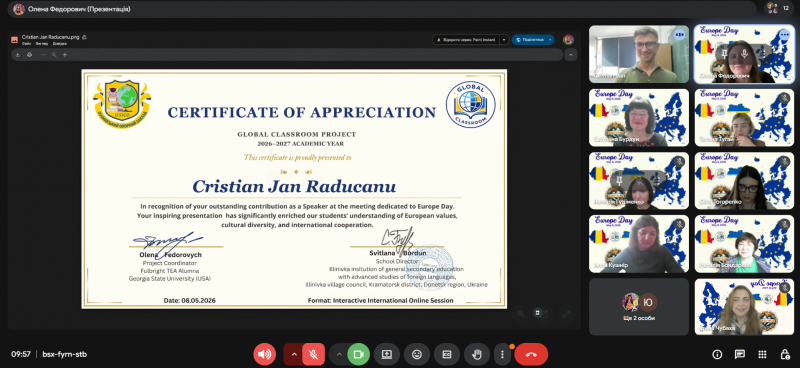Open more options three-dot menu in call bar

point(503,354)
